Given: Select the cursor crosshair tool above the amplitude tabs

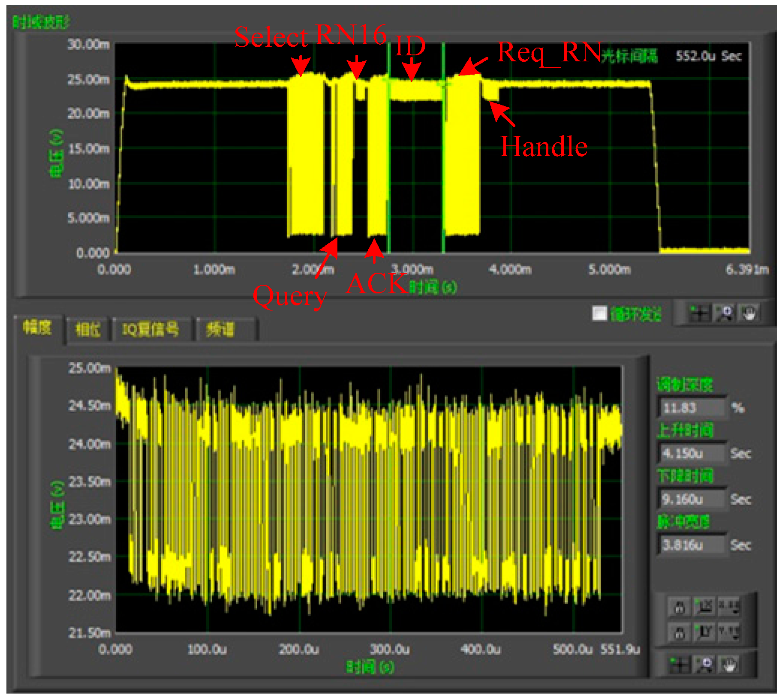Looking at the screenshot, I should point(699,313).
